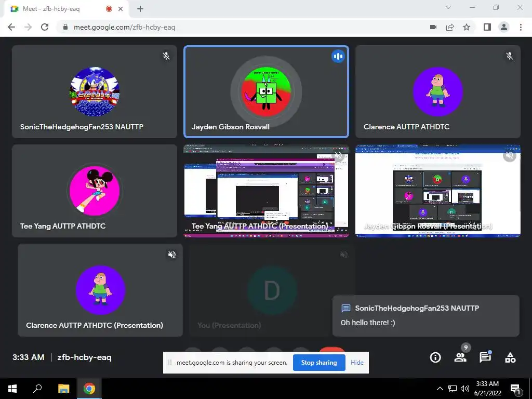Hide the screen sharing notification bar
Screen dimensions: 532x399
click(x=357, y=362)
